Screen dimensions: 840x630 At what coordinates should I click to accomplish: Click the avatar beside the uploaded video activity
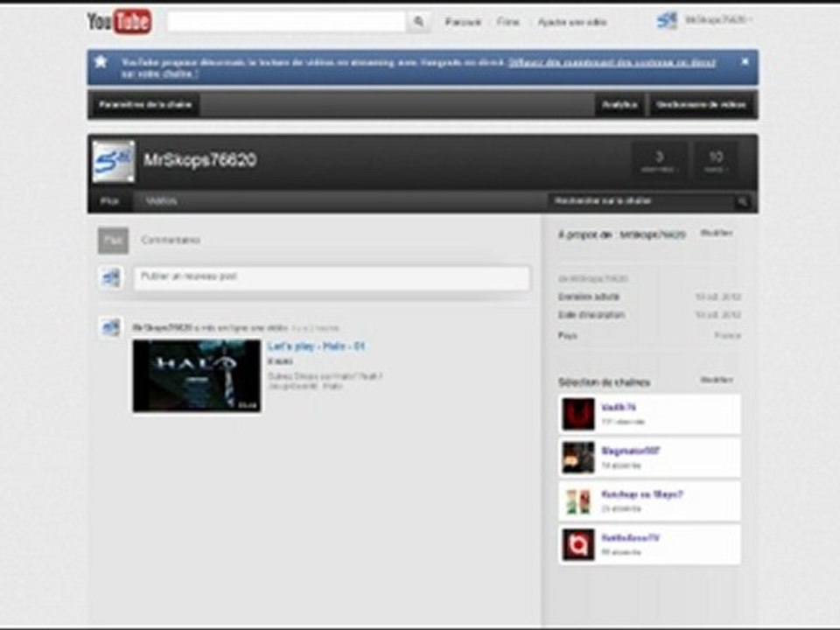[111, 326]
